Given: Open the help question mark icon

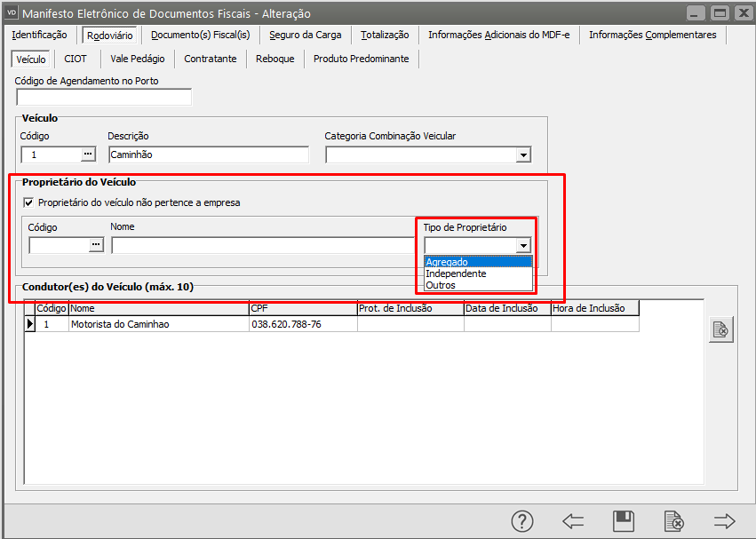Looking at the screenshot, I should point(522,521).
